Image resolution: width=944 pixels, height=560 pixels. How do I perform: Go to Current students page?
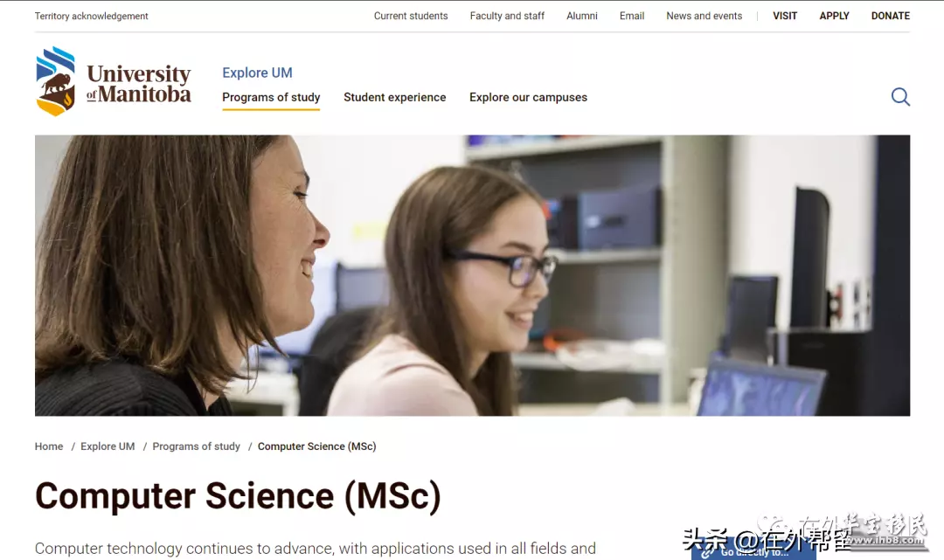[x=411, y=17]
